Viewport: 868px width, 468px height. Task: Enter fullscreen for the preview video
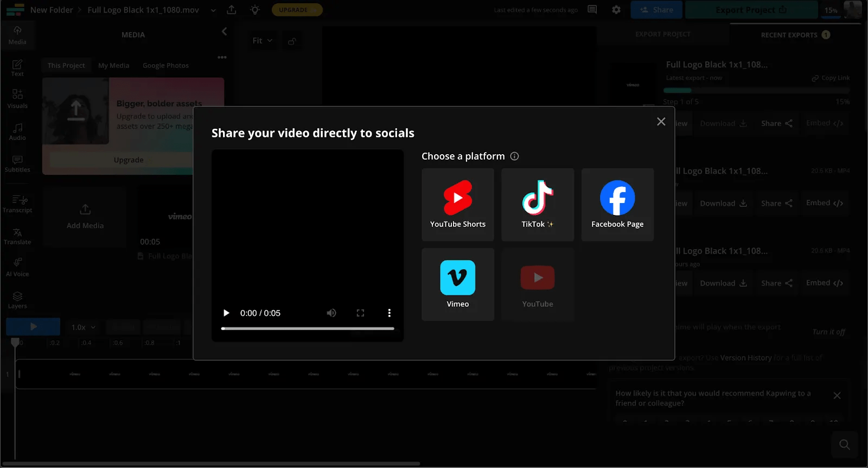tap(360, 313)
